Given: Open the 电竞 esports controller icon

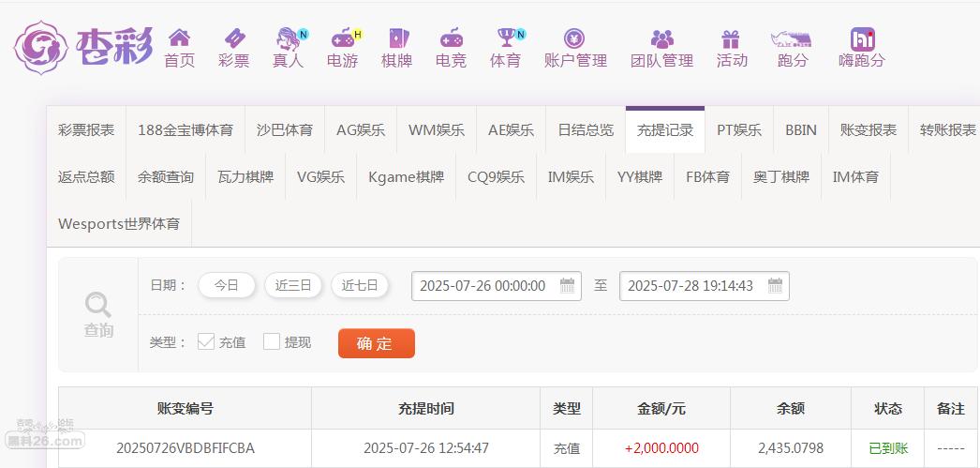Looking at the screenshot, I should click(x=452, y=38).
